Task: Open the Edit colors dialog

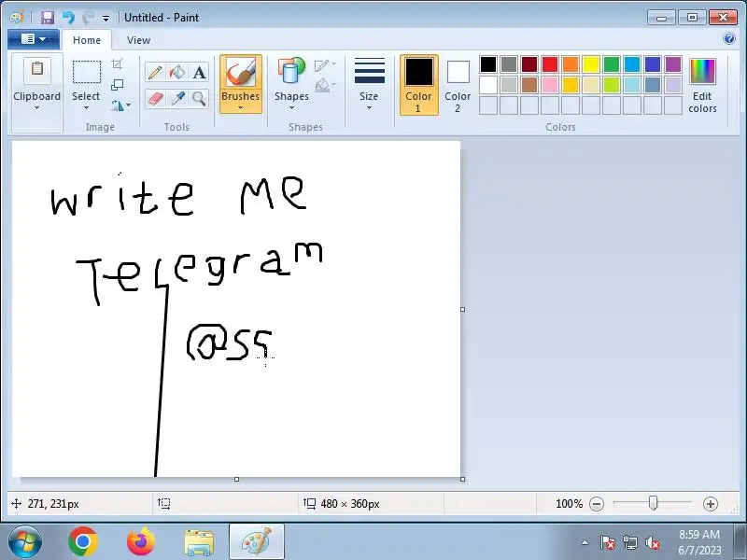Action: (703, 85)
